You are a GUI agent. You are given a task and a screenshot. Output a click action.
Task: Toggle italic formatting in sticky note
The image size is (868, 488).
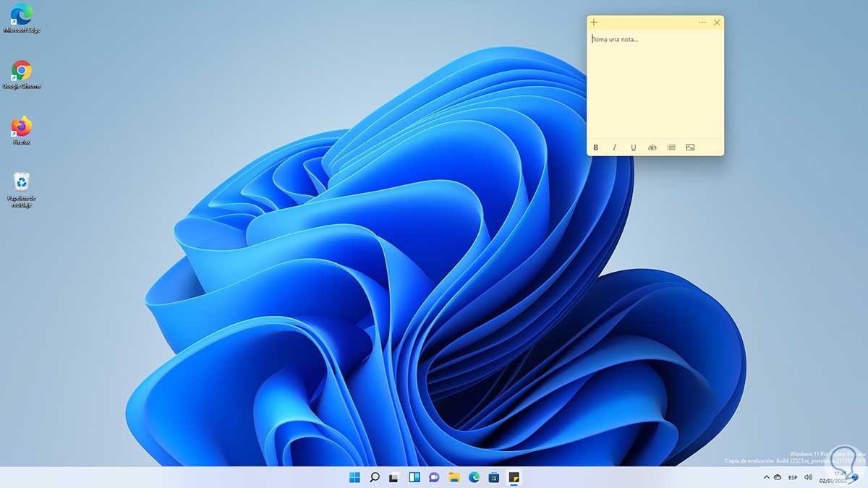[x=615, y=147]
